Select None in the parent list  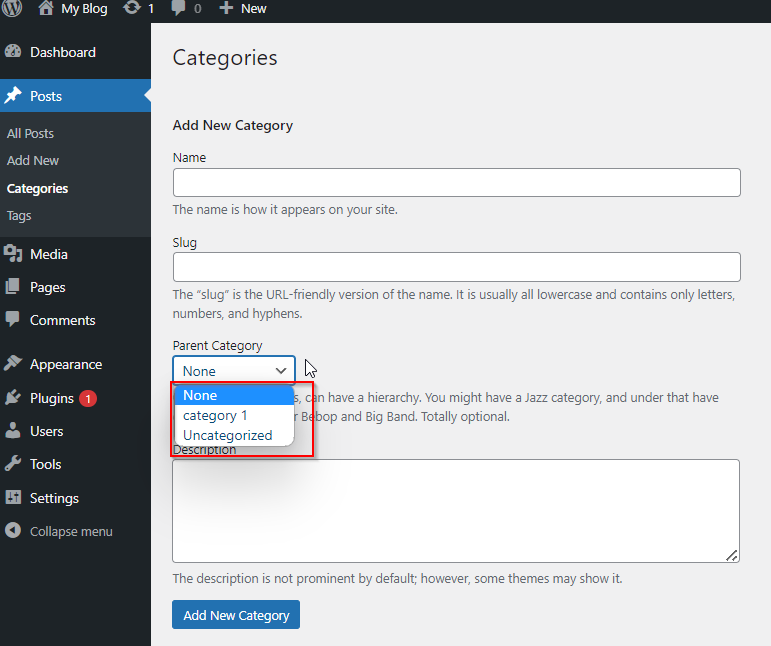coord(234,395)
